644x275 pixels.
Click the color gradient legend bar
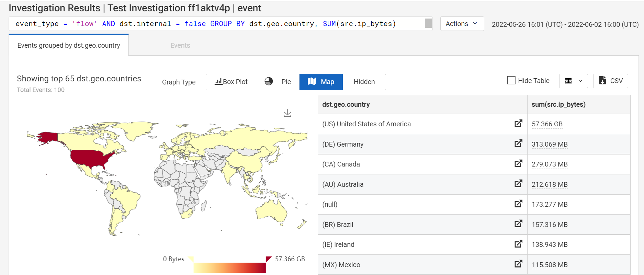[x=229, y=268]
